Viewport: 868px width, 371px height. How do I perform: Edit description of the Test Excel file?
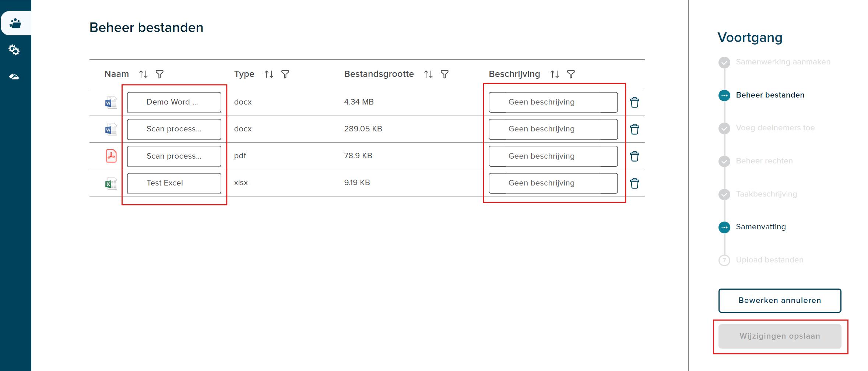553,183
